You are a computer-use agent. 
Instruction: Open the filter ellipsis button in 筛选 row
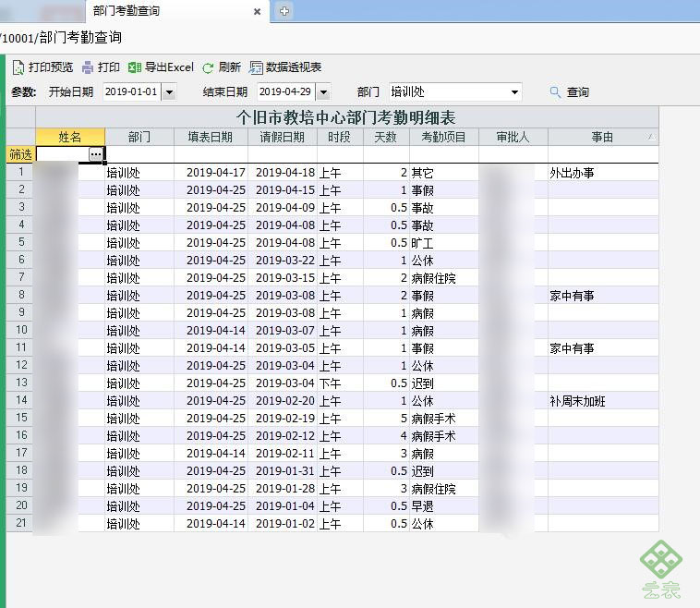pyautogui.click(x=95, y=154)
